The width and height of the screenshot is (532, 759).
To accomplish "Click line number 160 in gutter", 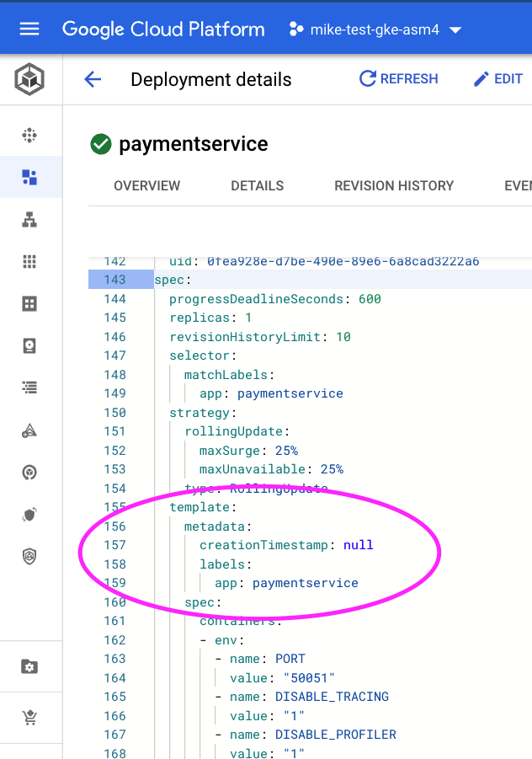I will pos(114,602).
